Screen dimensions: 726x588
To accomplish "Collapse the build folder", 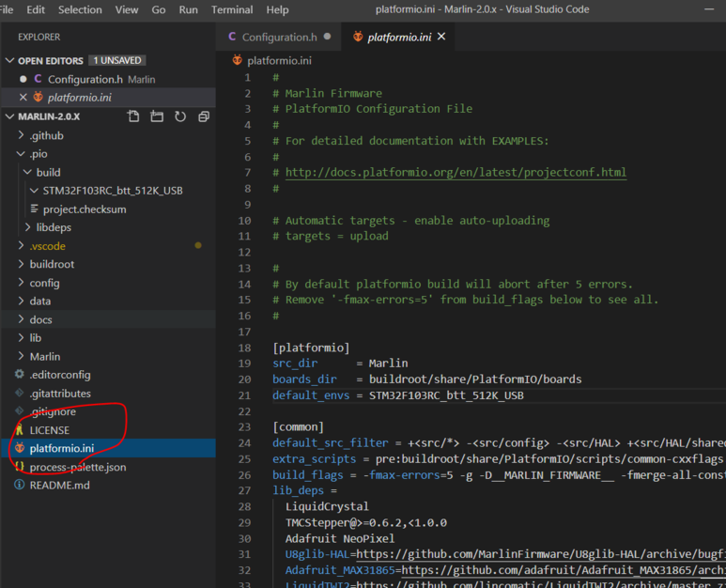I will pos(27,172).
